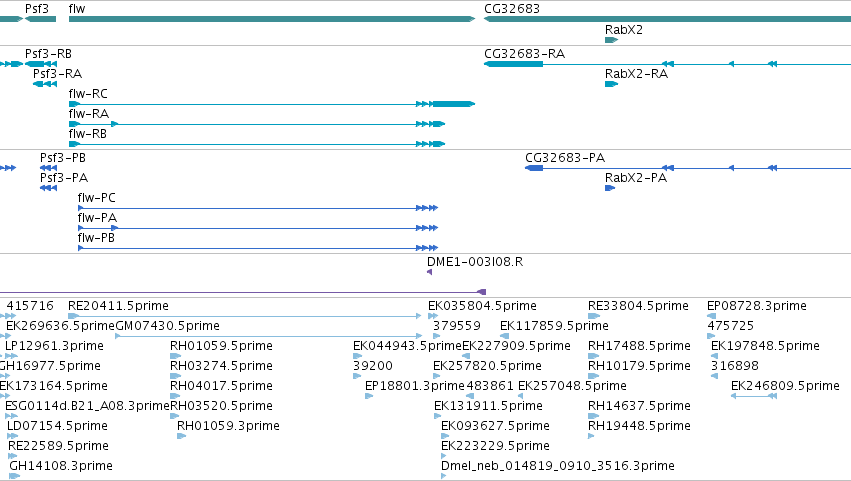Click the RE22589.5prime label

[59, 447]
